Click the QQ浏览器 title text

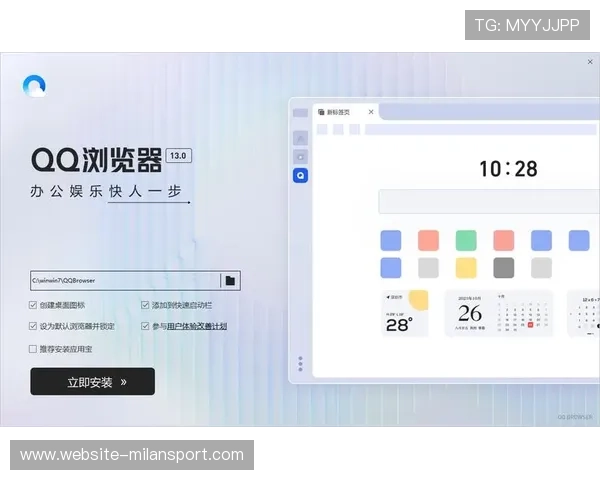pos(96,160)
